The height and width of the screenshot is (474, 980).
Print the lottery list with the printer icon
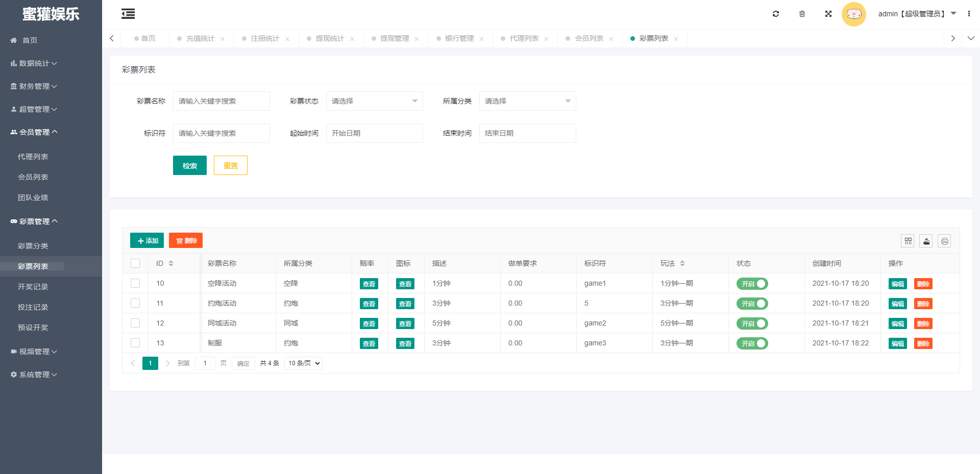pos(944,240)
